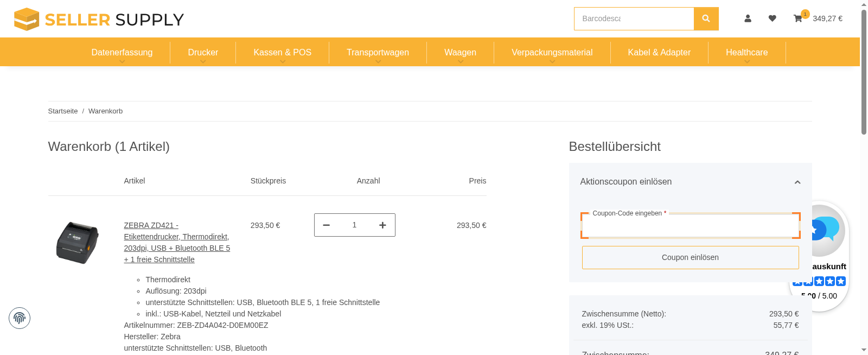Open the Waagen menu
This screenshot has height=355, width=868.
(460, 53)
